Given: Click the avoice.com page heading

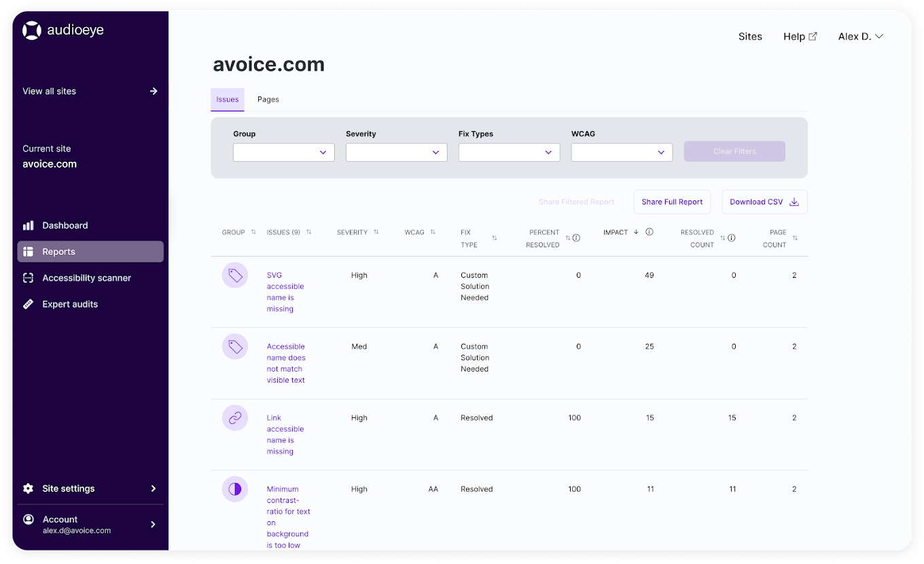Looking at the screenshot, I should point(269,65).
